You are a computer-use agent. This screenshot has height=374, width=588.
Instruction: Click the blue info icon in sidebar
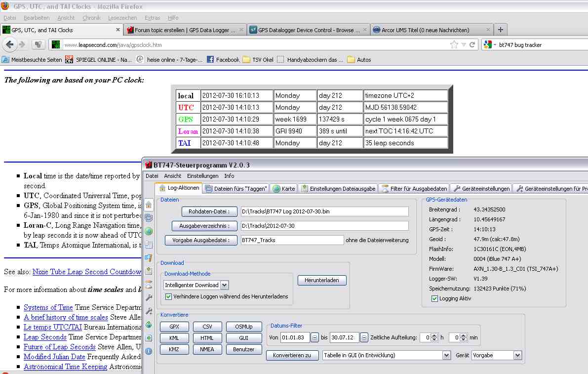click(x=149, y=351)
